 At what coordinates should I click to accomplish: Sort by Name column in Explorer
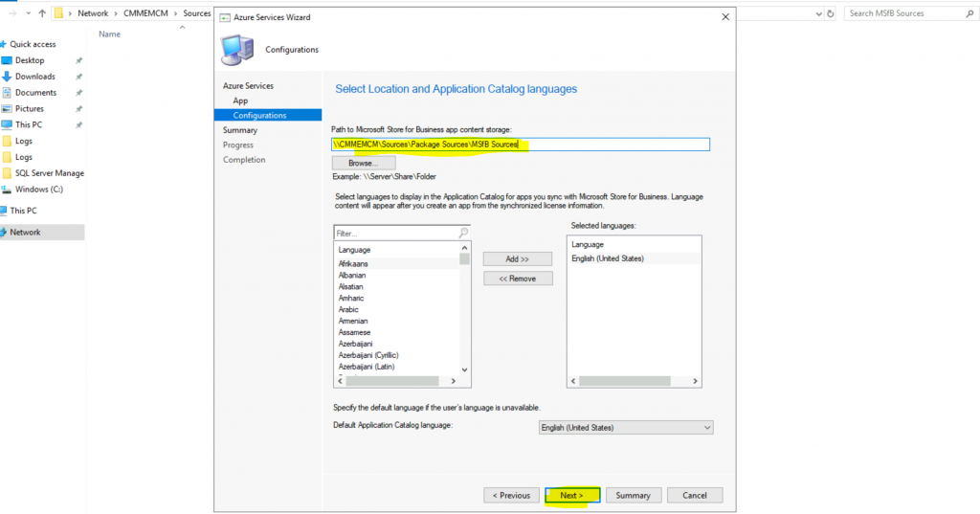pyautogui.click(x=109, y=34)
